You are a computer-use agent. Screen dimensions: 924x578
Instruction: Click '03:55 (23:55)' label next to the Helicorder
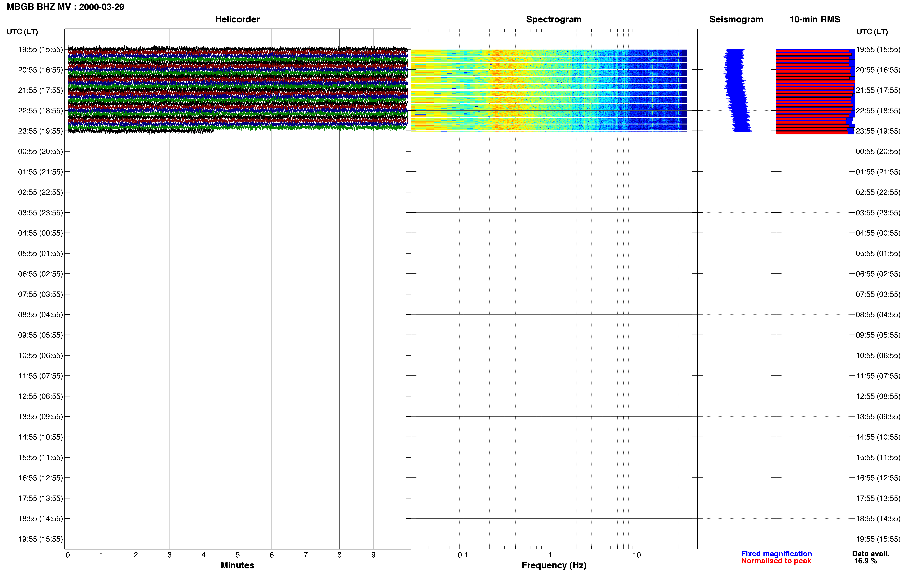(x=41, y=212)
